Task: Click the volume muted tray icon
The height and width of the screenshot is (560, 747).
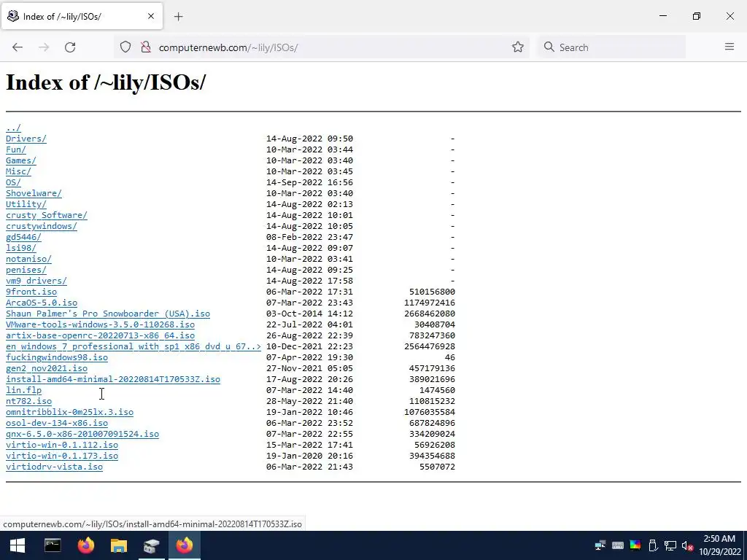Action: click(687, 545)
